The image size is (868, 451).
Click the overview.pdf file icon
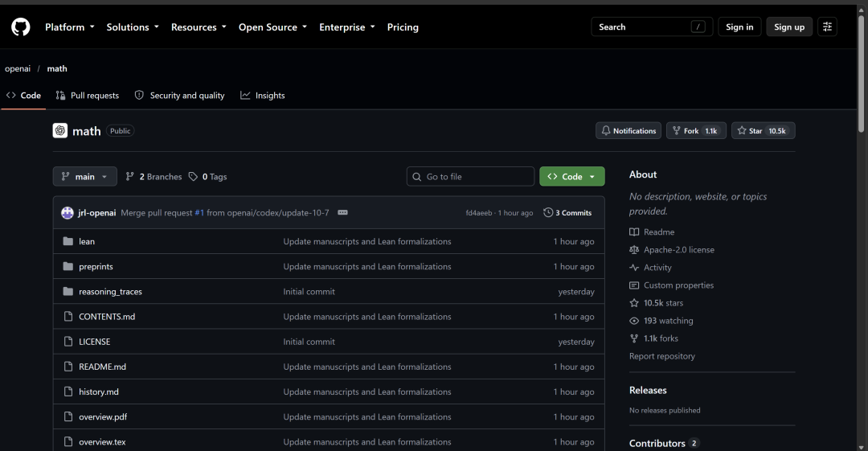tap(68, 416)
